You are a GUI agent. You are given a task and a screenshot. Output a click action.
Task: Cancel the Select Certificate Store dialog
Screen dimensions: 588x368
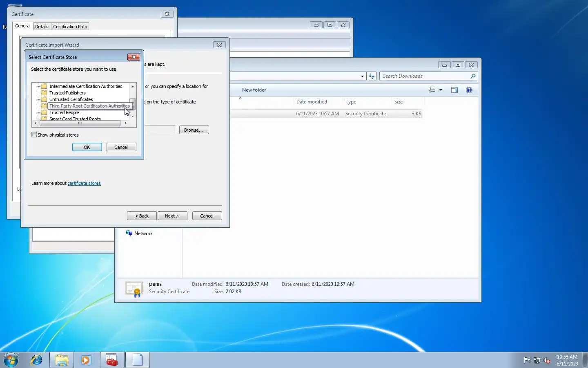tap(121, 147)
